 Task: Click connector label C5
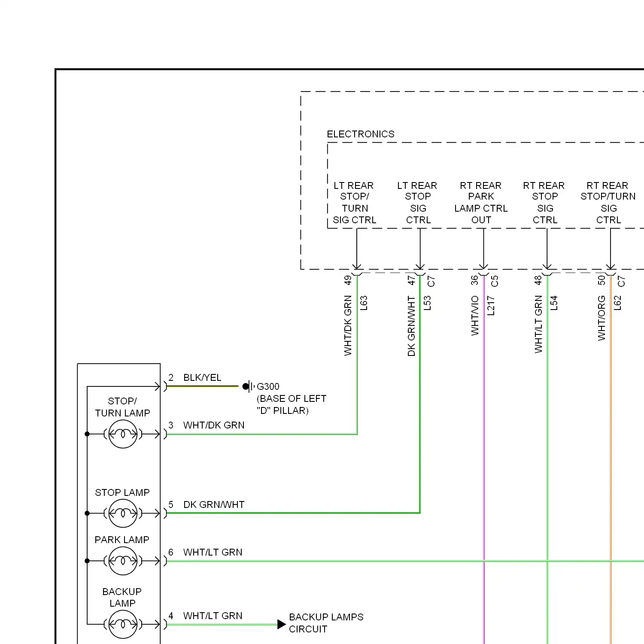495,281
